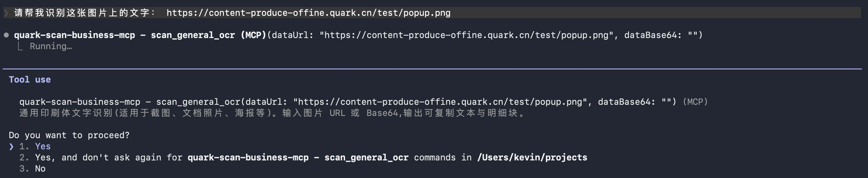Open the popup.png URL in prompt line
The image size is (868, 178).
(x=308, y=13)
